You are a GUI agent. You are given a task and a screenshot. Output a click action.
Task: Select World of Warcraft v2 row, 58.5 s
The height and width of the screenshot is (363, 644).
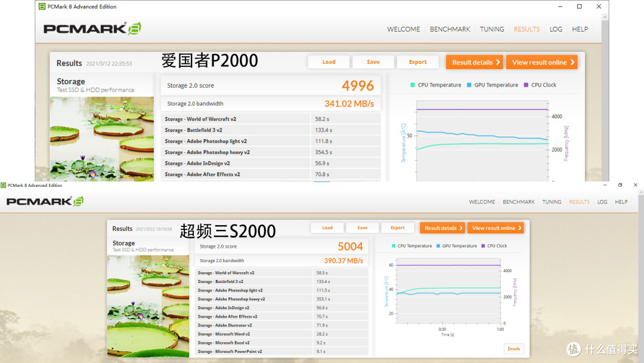(281, 273)
